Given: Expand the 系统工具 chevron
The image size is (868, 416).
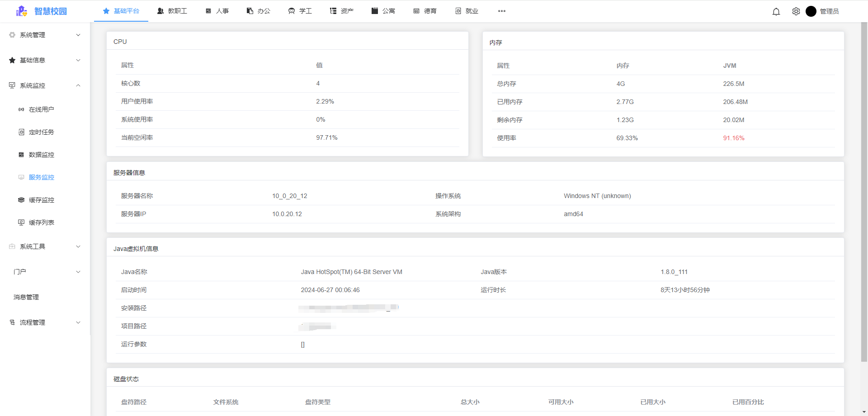Looking at the screenshot, I should pyautogui.click(x=78, y=246).
